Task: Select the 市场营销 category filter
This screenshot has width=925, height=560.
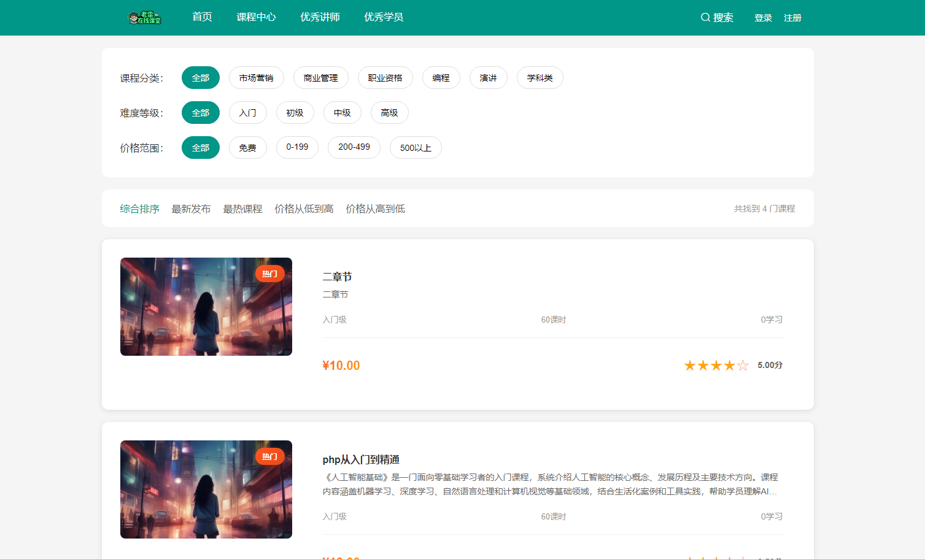Action: coord(256,77)
